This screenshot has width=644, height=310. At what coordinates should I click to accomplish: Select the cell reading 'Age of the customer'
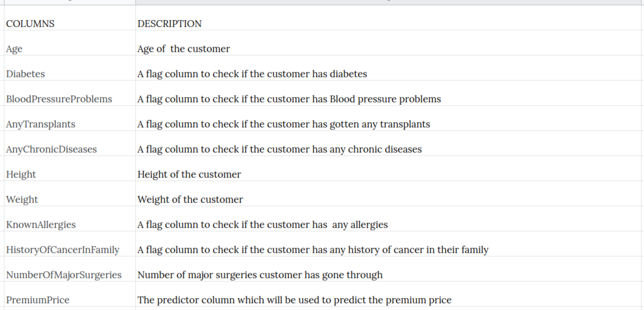[390, 43]
